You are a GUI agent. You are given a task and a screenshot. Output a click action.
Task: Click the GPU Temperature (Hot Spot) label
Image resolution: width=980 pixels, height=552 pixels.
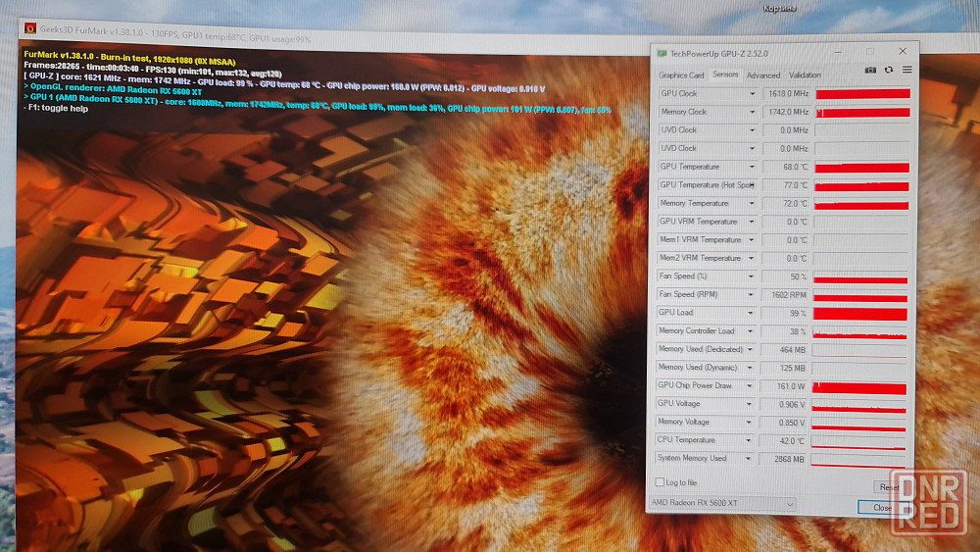pyautogui.click(x=707, y=185)
